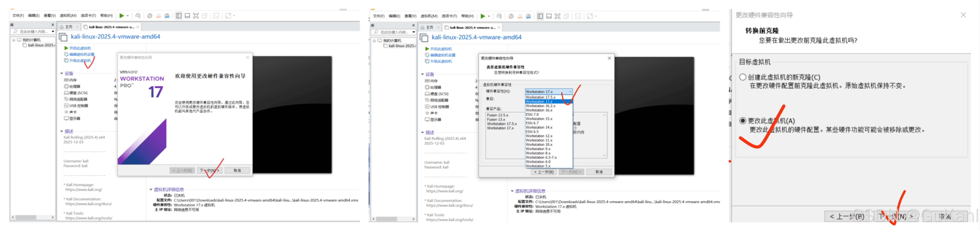The width and height of the screenshot is (980, 231).
Task: Collapse 虚拟机详细信息 section in first screenshot
Action: [151, 189]
